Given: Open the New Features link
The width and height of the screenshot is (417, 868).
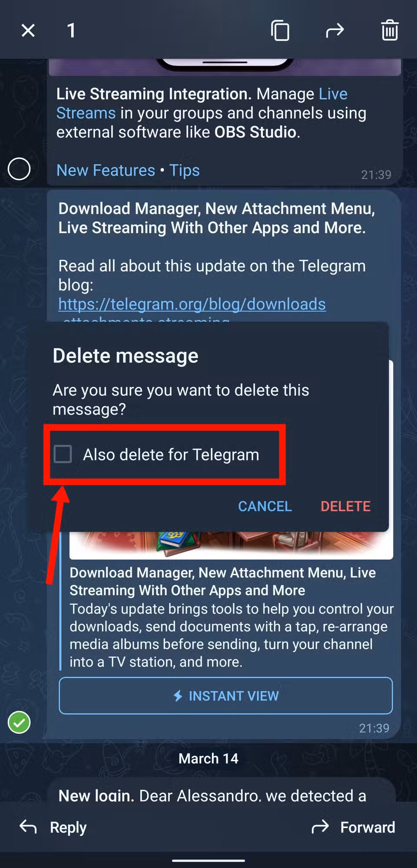Looking at the screenshot, I should 106,170.
